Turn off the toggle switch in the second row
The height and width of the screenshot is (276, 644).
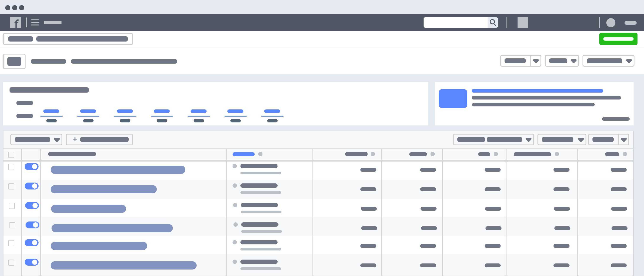coord(31,186)
